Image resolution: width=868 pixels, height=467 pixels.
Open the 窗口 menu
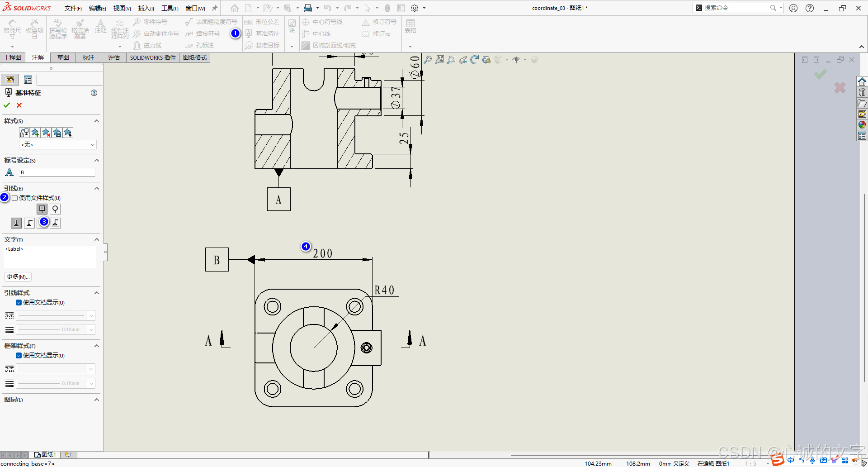(x=195, y=8)
